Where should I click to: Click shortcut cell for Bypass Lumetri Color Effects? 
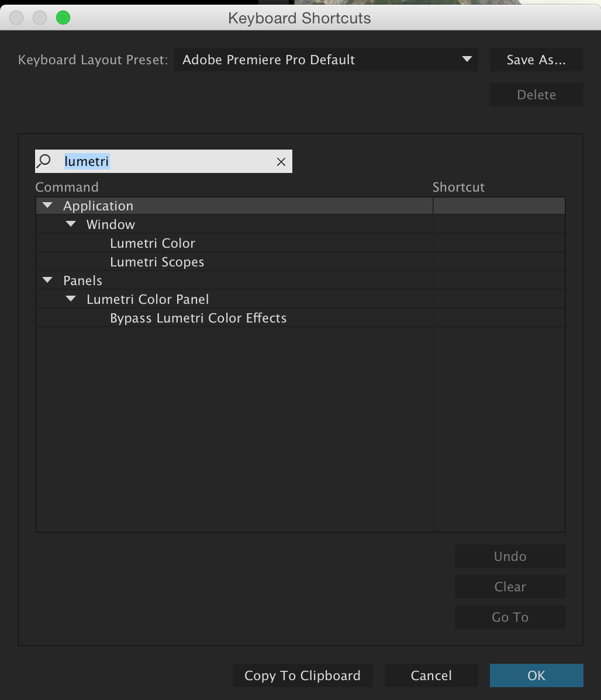[499, 318]
